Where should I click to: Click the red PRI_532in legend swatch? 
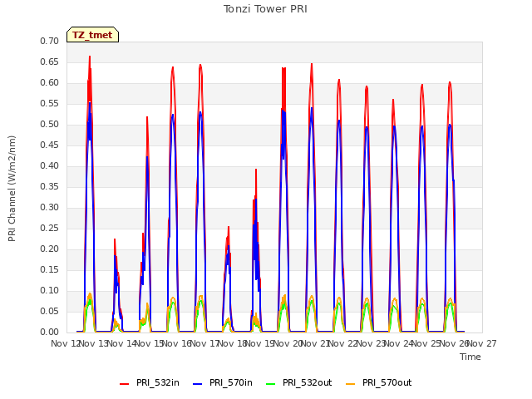point(124,384)
